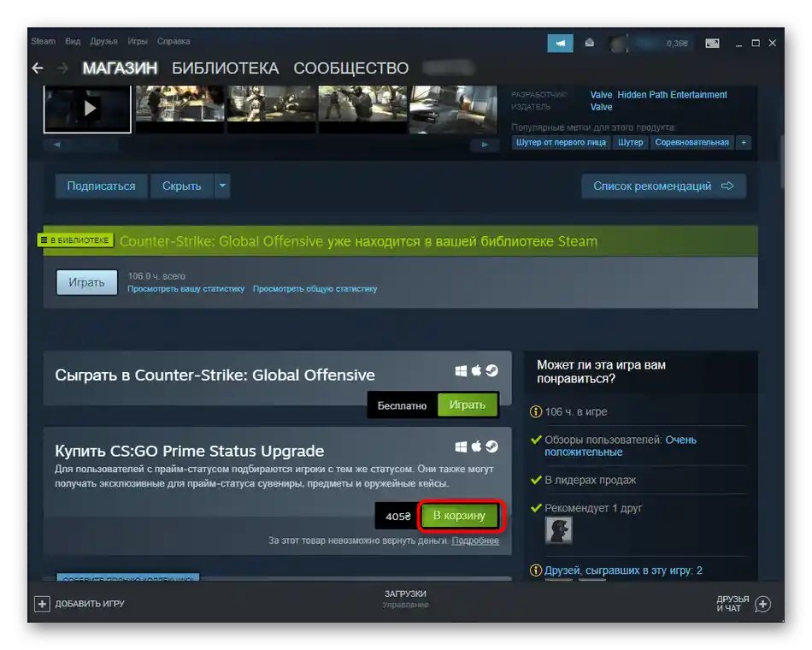Click the Подписаться button

[101, 186]
